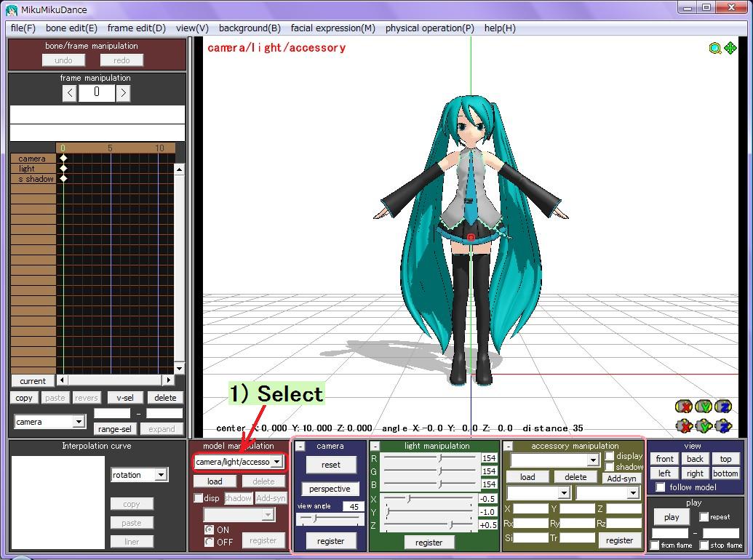Click the range-sel button
The height and width of the screenshot is (560, 753).
point(115,429)
